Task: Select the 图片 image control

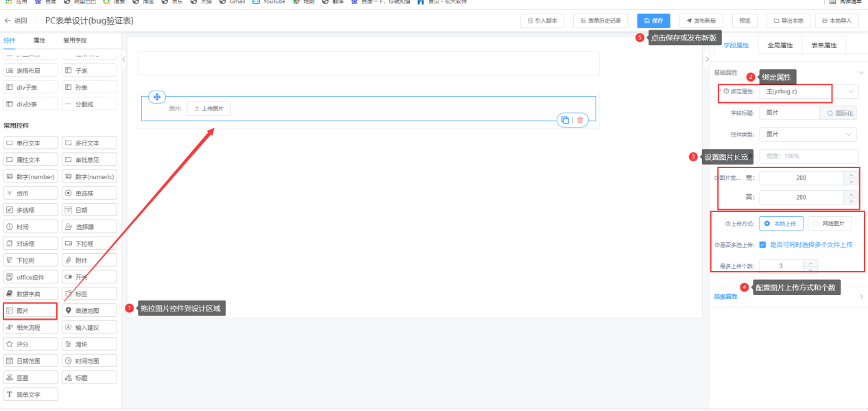Action: tap(30, 311)
